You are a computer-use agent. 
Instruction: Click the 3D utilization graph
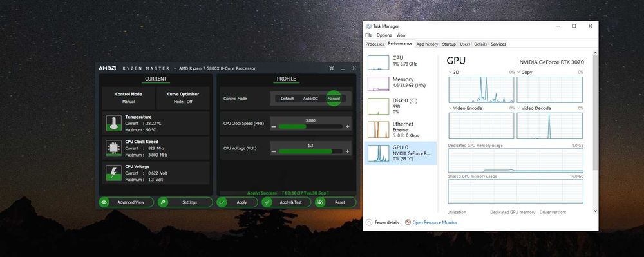(481, 90)
